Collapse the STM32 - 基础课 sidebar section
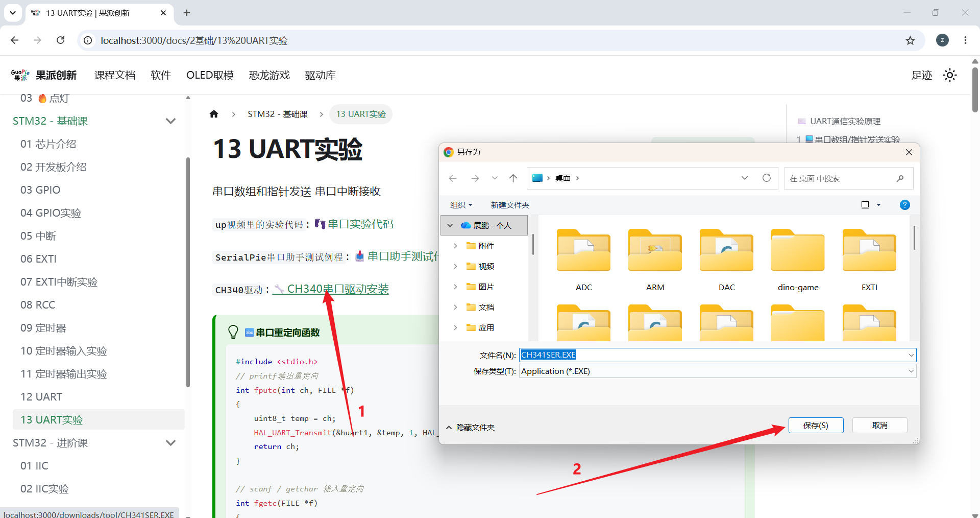 (170, 121)
